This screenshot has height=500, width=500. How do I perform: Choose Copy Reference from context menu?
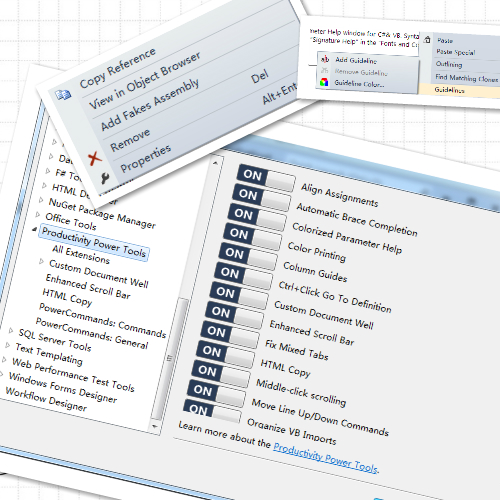click(x=118, y=68)
